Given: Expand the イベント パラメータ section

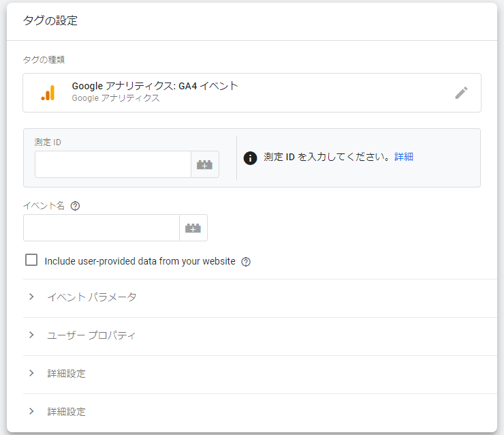Looking at the screenshot, I should (x=260, y=297).
